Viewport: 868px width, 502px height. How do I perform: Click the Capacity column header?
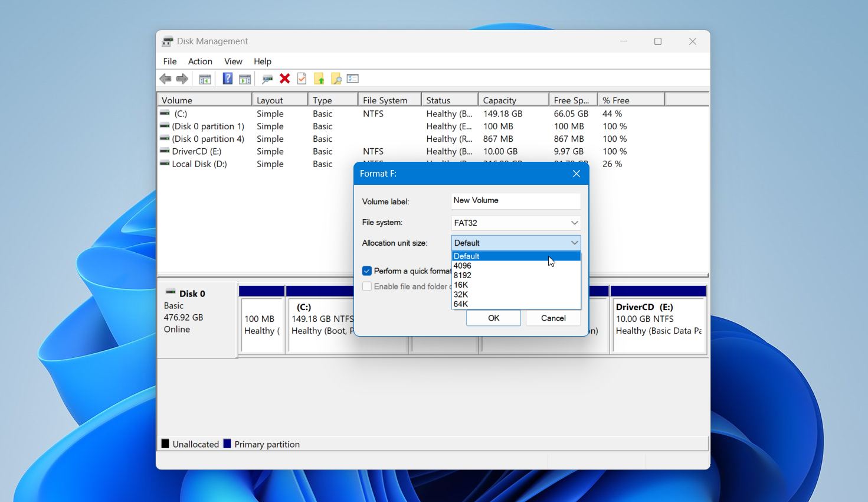[x=513, y=100]
